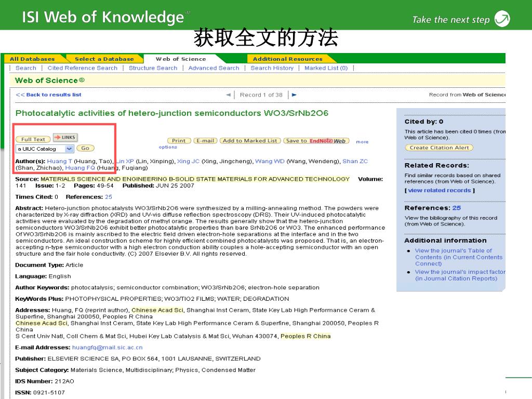This screenshot has height=399, width=532.
Task: Click the ISSN: 0921-5107 text
Action: 40,393
